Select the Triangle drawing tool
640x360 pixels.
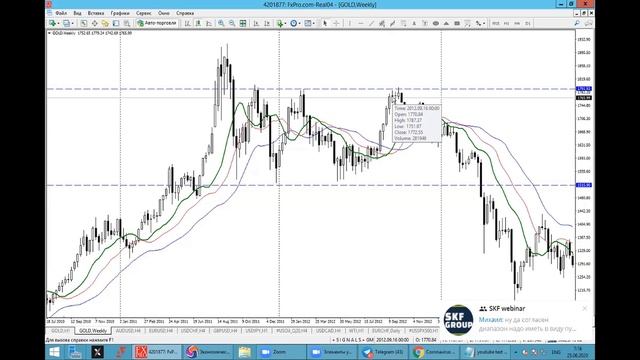(446, 23)
